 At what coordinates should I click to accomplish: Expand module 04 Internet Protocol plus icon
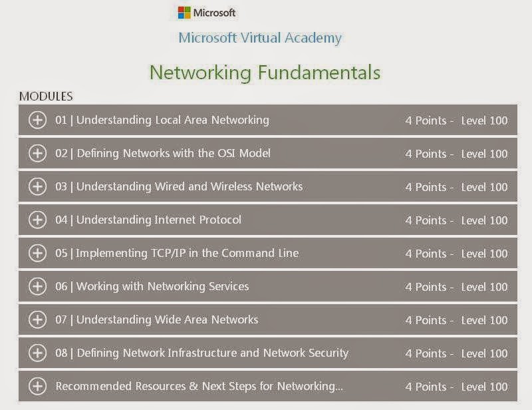click(x=38, y=220)
